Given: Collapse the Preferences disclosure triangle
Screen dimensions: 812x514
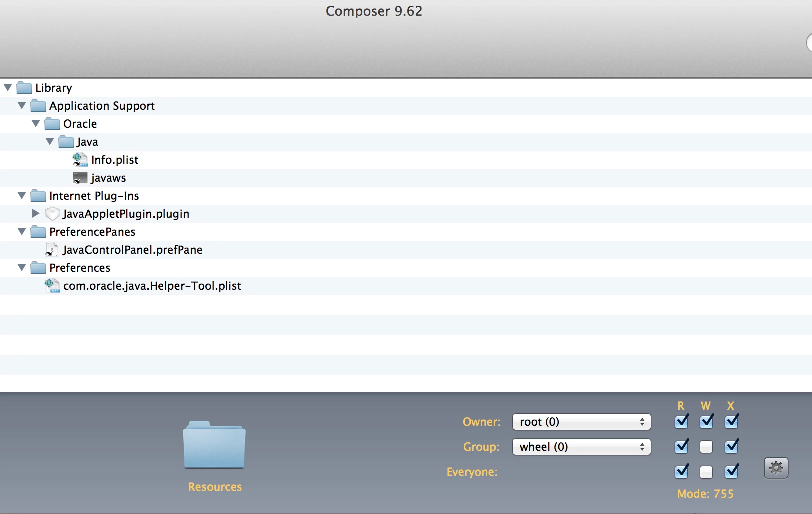Looking at the screenshot, I should tap(22, 268).
